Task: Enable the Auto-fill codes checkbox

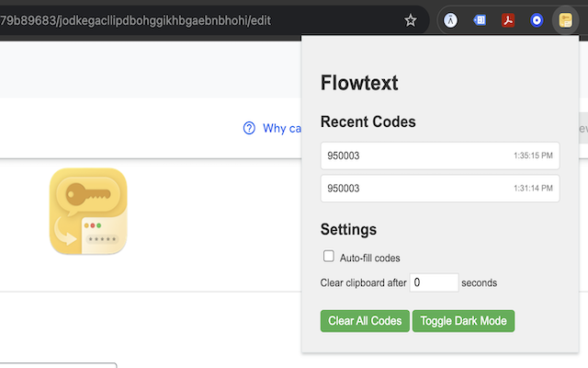Action: tap(329, 256)
